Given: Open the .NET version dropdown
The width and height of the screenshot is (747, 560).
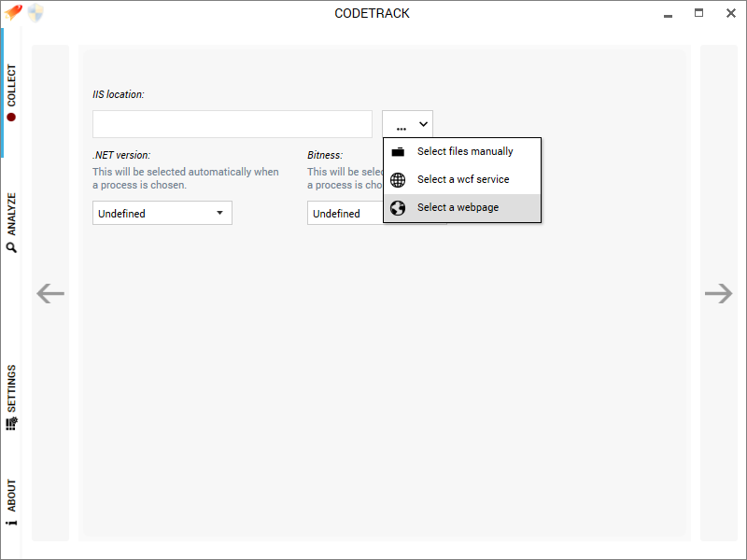Looking at the screenshot, I should click(x=162, y=213).
